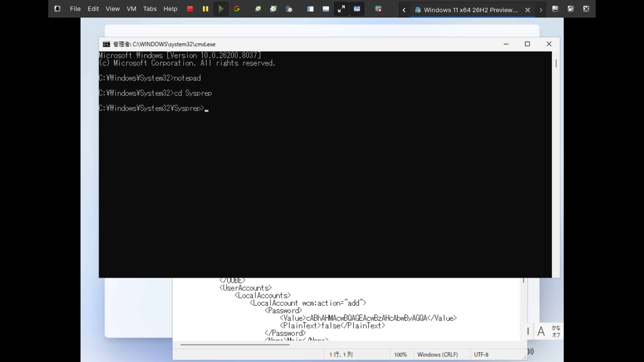Viewport: 644px width, 362px height.
Task: Click the Notepad window resize grip
Action: point(524,357)
